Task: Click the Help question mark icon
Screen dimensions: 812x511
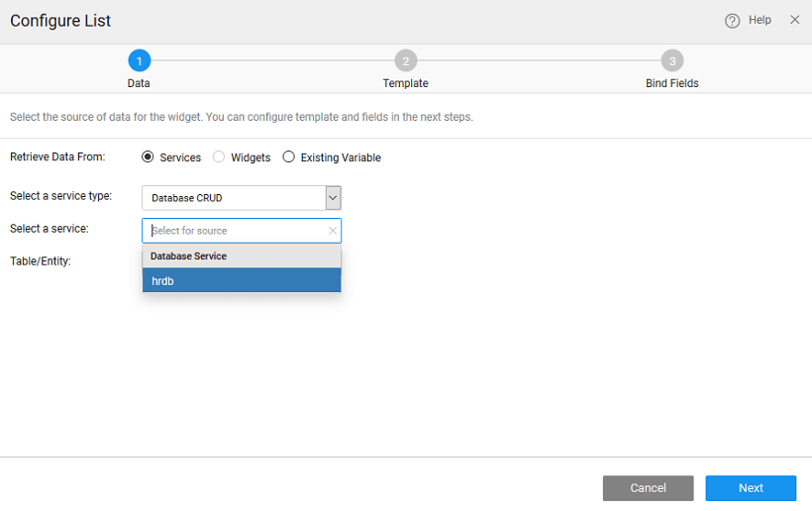Action: click(733, 21)
